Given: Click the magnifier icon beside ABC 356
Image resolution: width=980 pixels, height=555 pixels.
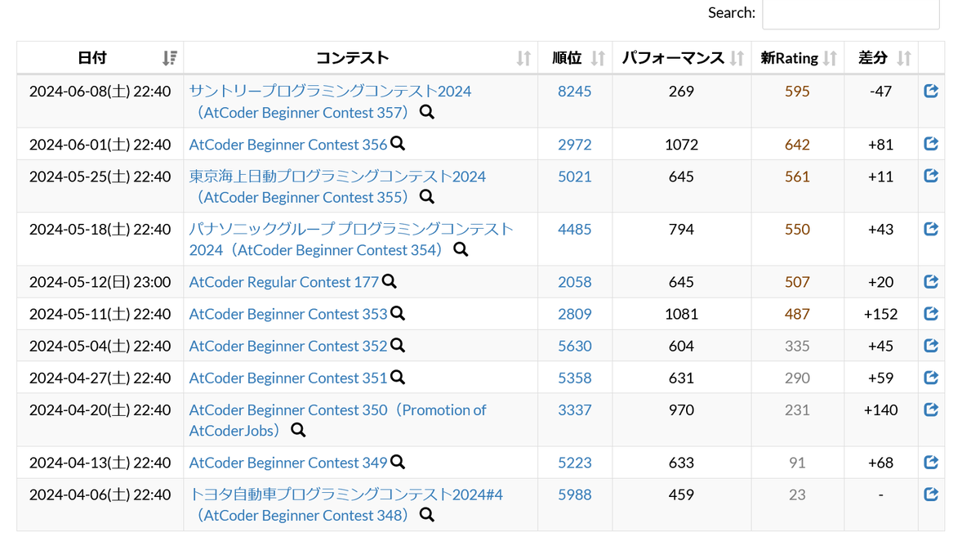Looking at the screenshot, I should pyautogui.click(x=398, y=144).
